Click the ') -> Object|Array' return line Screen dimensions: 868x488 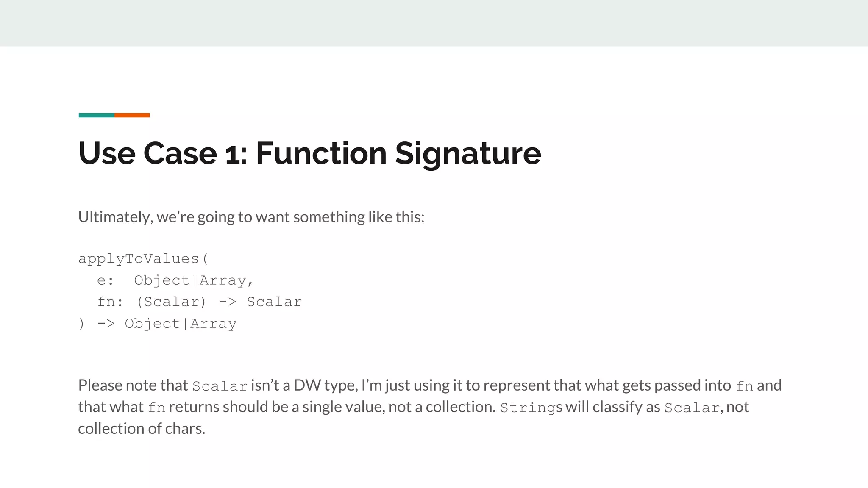(x=158, y=324)
